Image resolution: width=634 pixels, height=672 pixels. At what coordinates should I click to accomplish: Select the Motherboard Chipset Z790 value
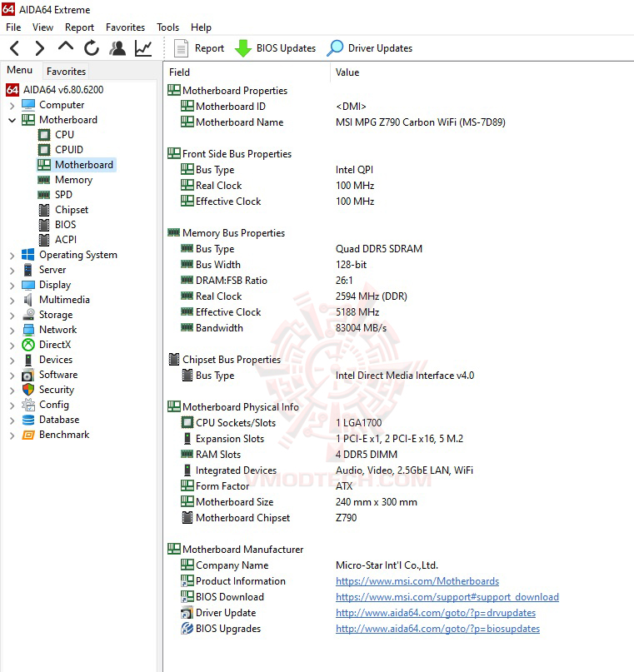(346, 518)
